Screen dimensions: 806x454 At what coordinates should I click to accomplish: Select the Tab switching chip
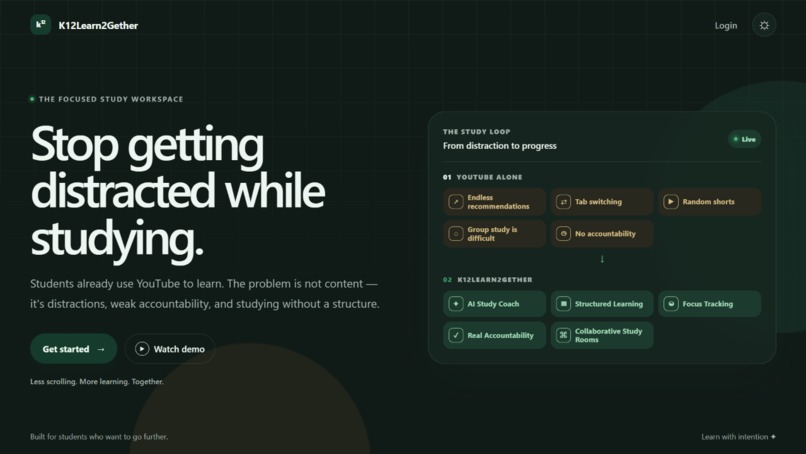tap(602, 202)
